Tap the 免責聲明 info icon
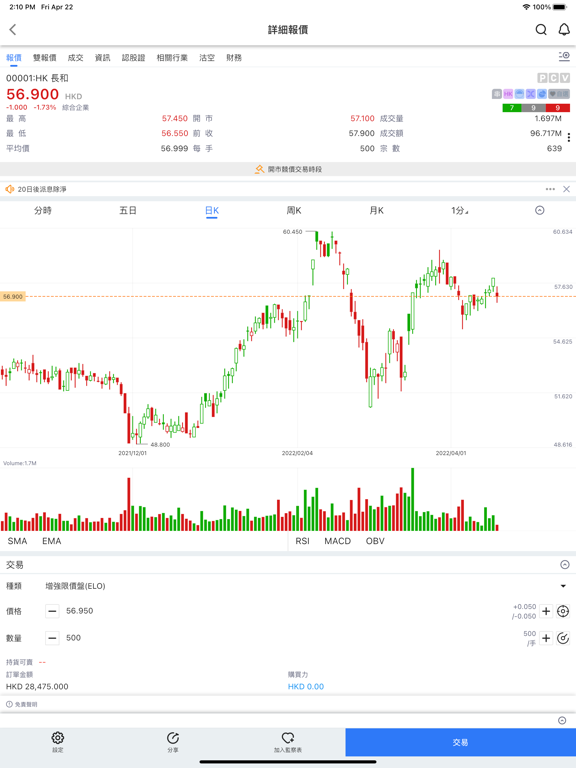This screenshot has height=768, width=576. click(x=9, y=704)
